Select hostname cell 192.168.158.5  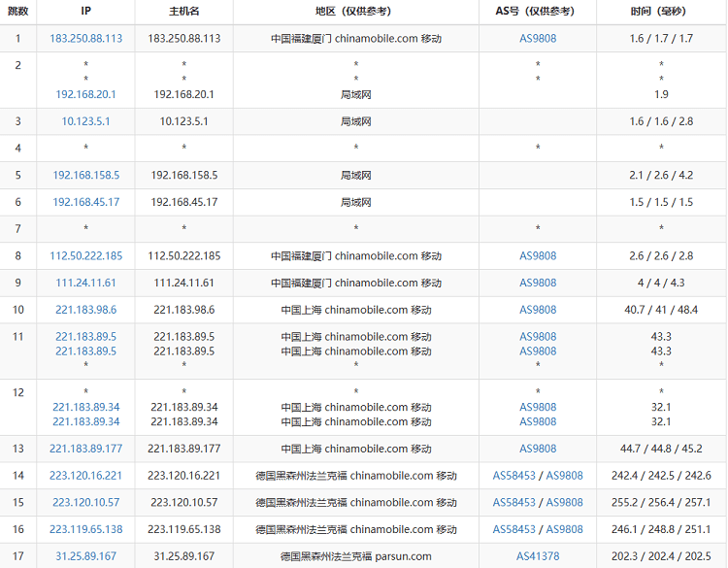183,175
